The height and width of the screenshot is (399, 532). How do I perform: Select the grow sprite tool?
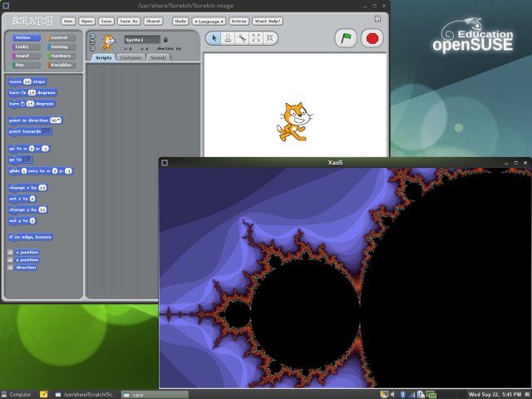255,37
